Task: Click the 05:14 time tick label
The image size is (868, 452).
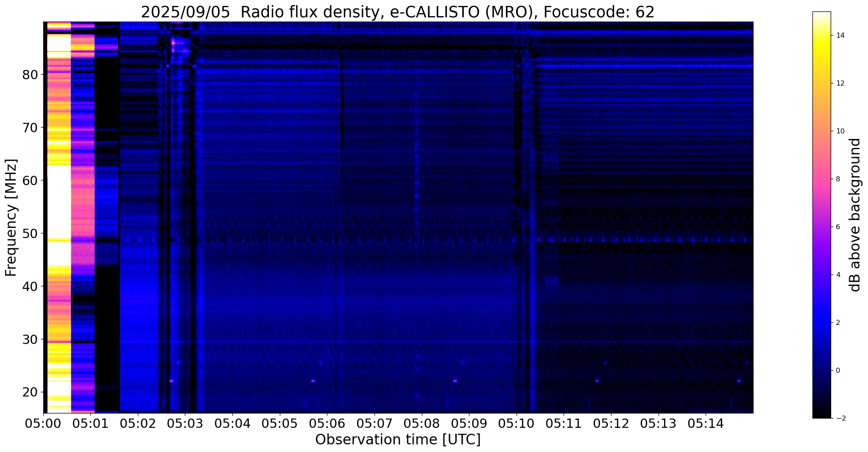Action: coord(706,424)
